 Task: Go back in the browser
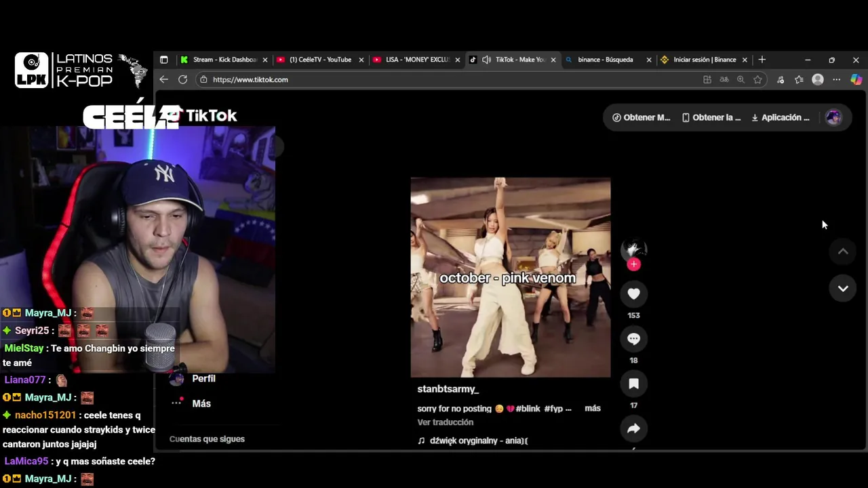point(163,79)
